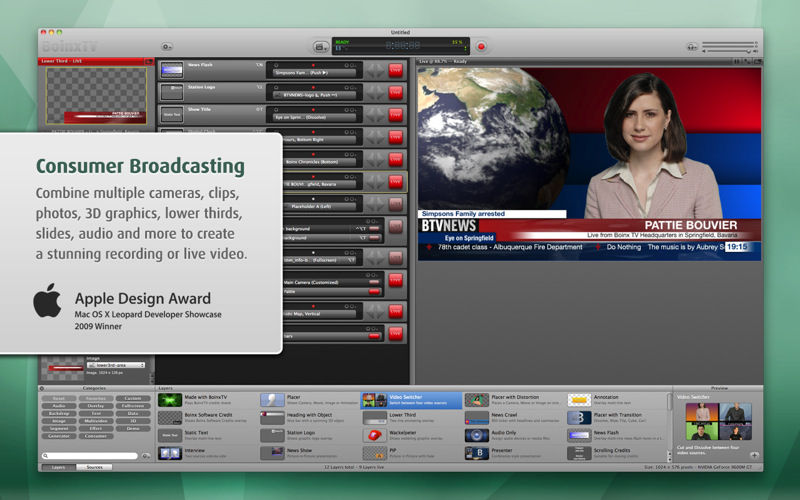Image resolution: width=800 pixels, height=500 pixels.
Task: Open gear icon in Categories header
Action: click(42, 388)
